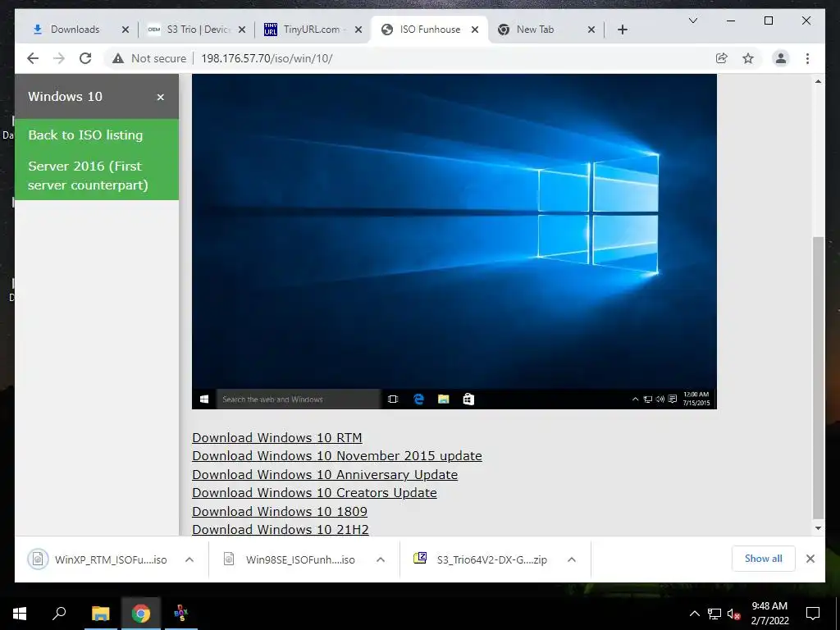Open the S3_Trio64V2 zip download item

tap(481, 559)
